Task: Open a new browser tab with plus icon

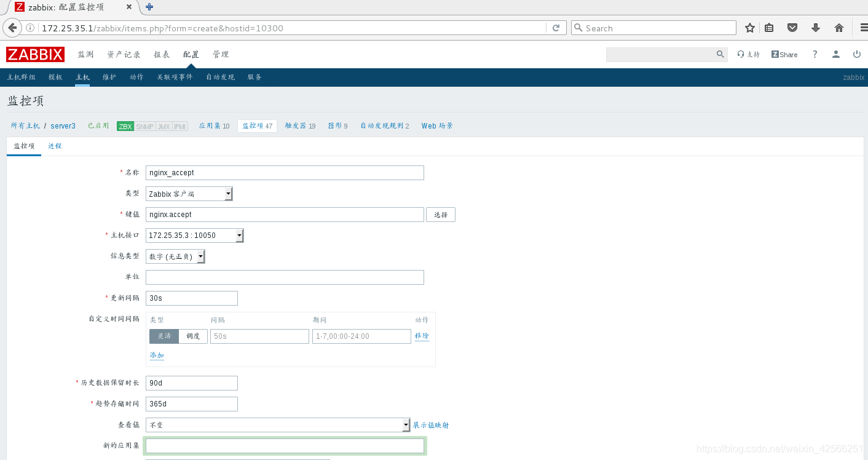Action: tap(149, 7)
